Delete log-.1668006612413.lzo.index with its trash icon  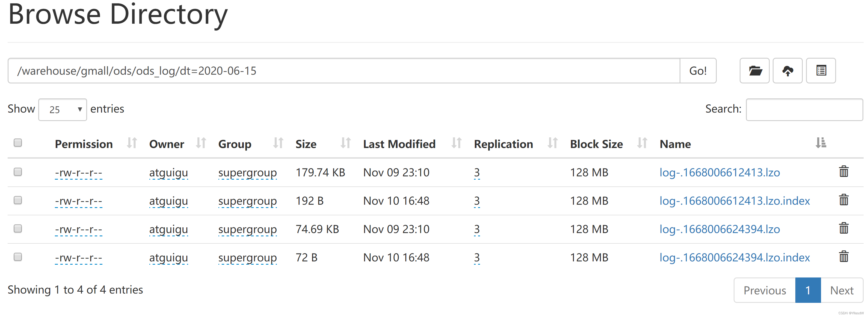[843, 200]
